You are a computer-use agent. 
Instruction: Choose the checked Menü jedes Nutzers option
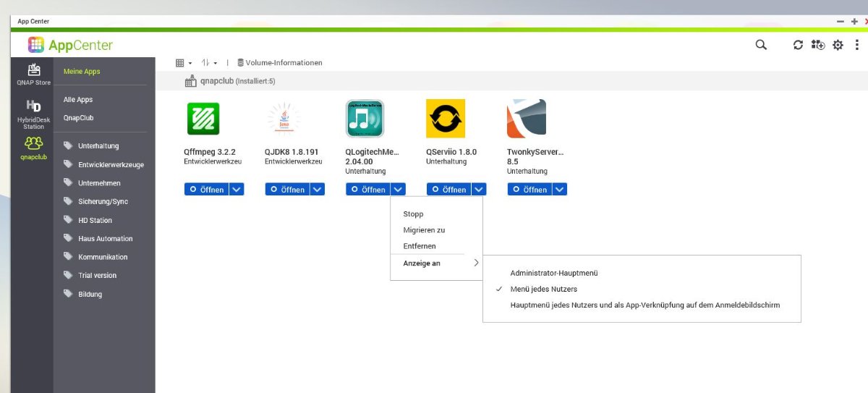543,290
